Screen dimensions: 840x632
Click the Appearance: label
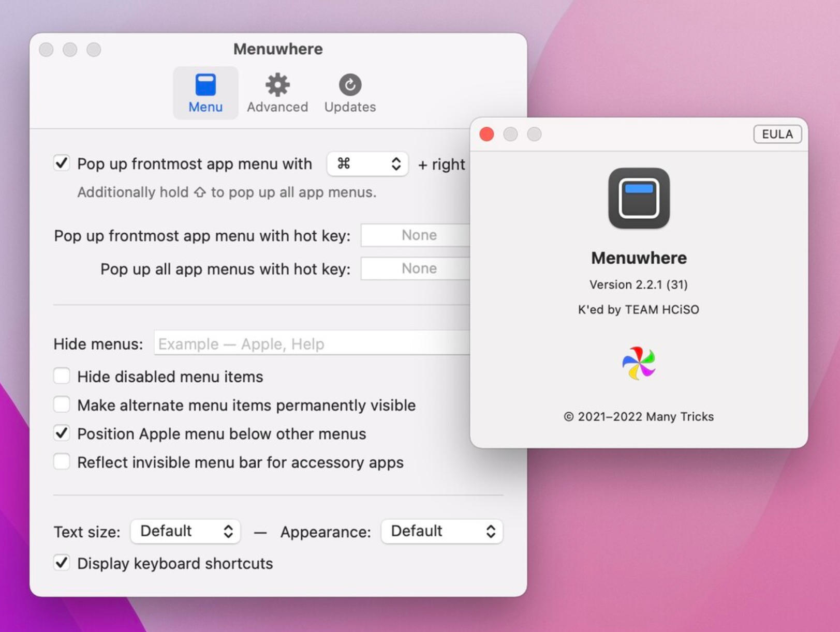pos(326,532)
